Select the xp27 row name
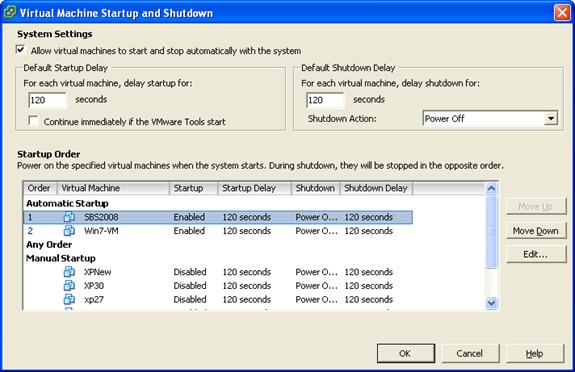This screenshot has width=575, height=372. pos(94,299)
